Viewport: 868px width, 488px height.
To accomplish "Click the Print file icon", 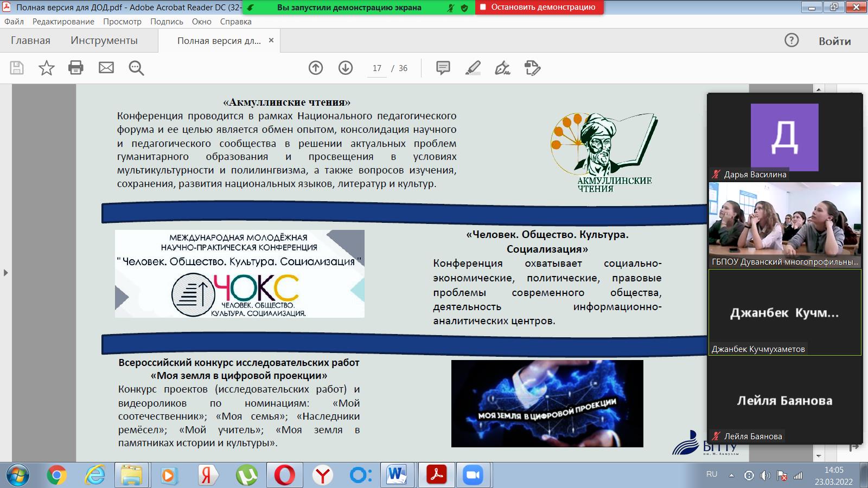I will (76, 68).
